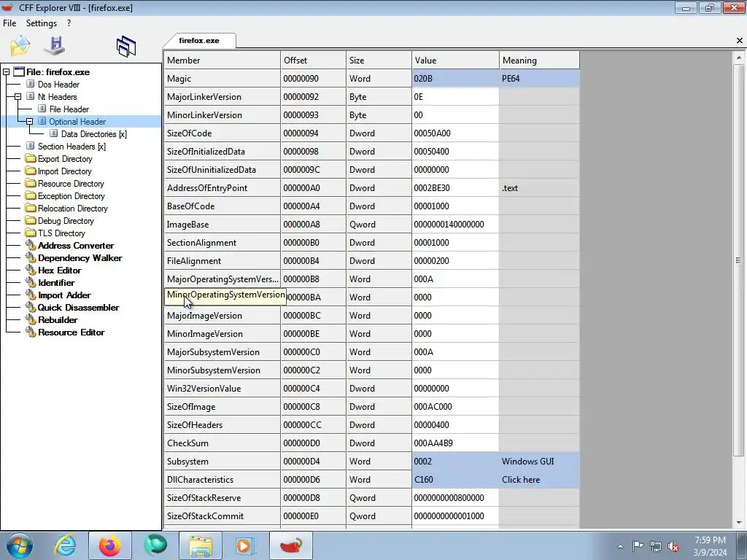Viewport: 747px width, 560px height.
Task: Click the Rebuilder tool icon
Action: coord(31,319)
